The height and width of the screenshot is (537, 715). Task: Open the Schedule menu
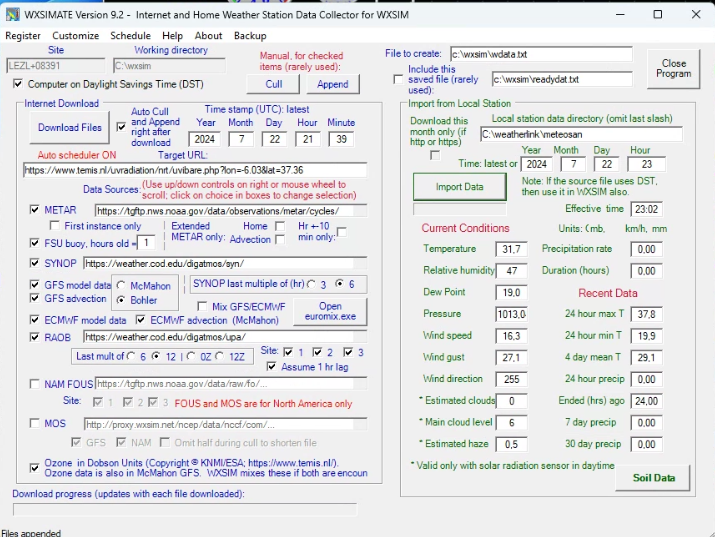point(130,36)
